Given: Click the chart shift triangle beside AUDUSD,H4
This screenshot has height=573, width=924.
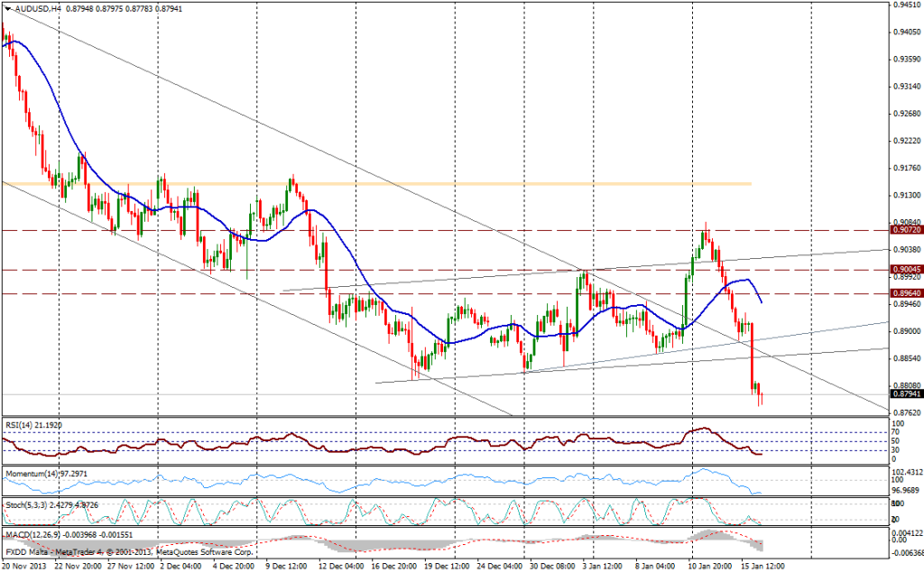Looking at the screenshot, I should coord(7,8).
